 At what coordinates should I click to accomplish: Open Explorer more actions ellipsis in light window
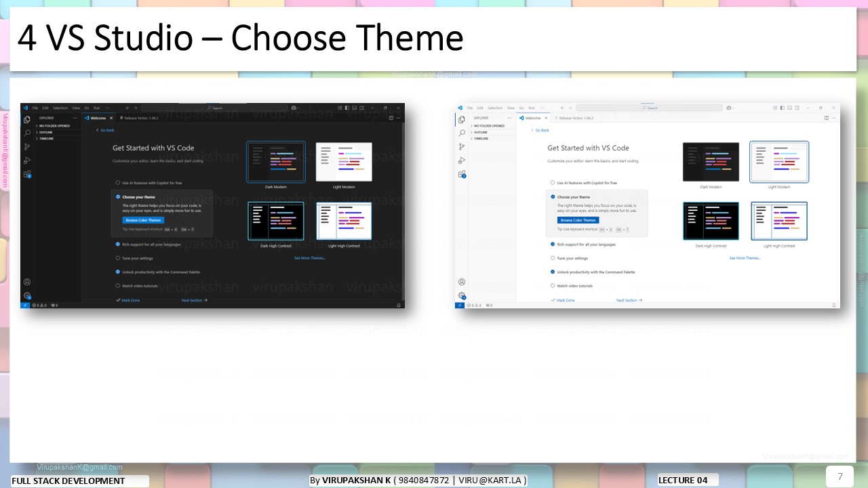click(510, 118)
